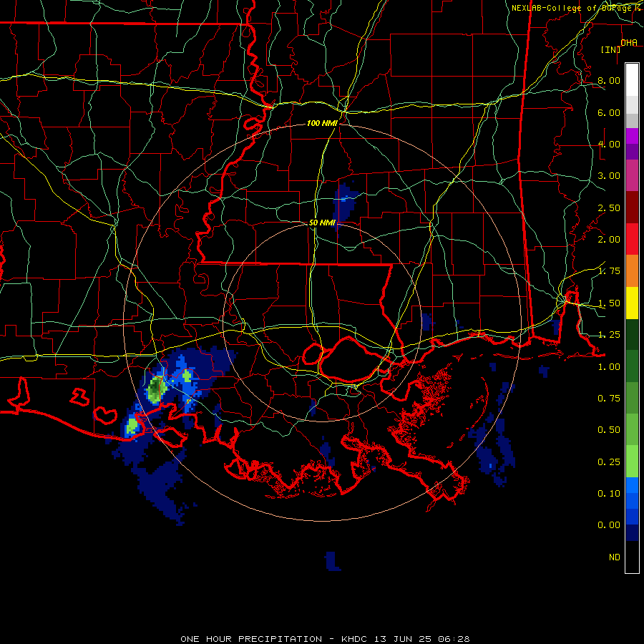Click the pink legend swatch below 3.00
This screenshot has height=644, width=644.
point(632,175)
